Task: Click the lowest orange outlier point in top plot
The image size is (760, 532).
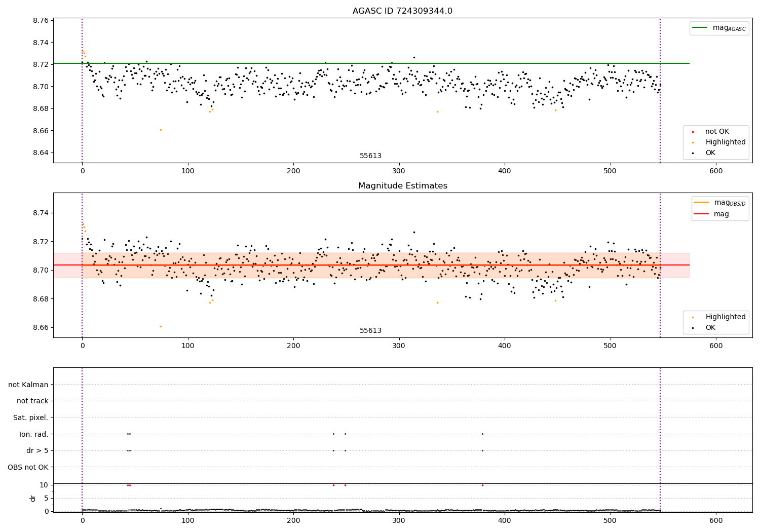Action: tap(161, 130)
